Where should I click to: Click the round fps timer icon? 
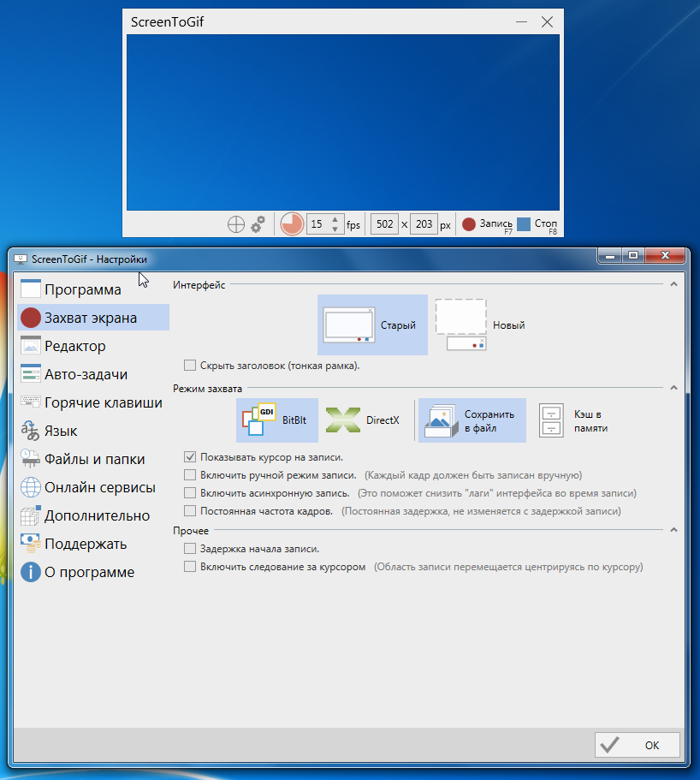coord(292,223)
